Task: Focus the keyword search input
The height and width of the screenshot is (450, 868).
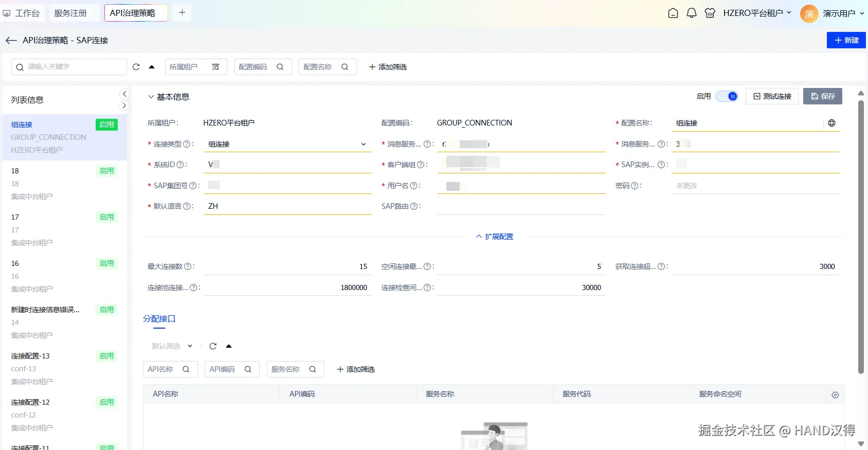Action: (x=69, y=67)
